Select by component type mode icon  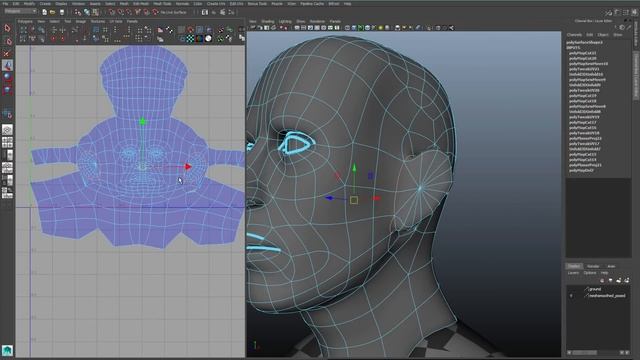96,12
